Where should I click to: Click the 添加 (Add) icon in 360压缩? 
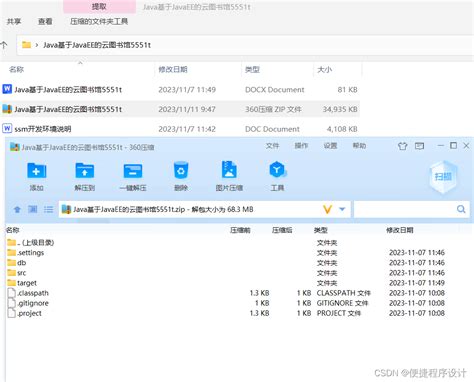(x=37, y=171)
